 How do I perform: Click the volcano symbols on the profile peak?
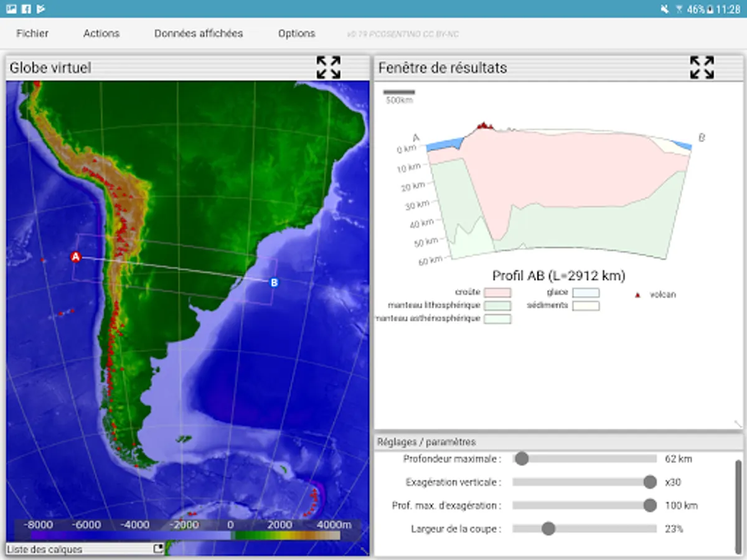[484, 126]
